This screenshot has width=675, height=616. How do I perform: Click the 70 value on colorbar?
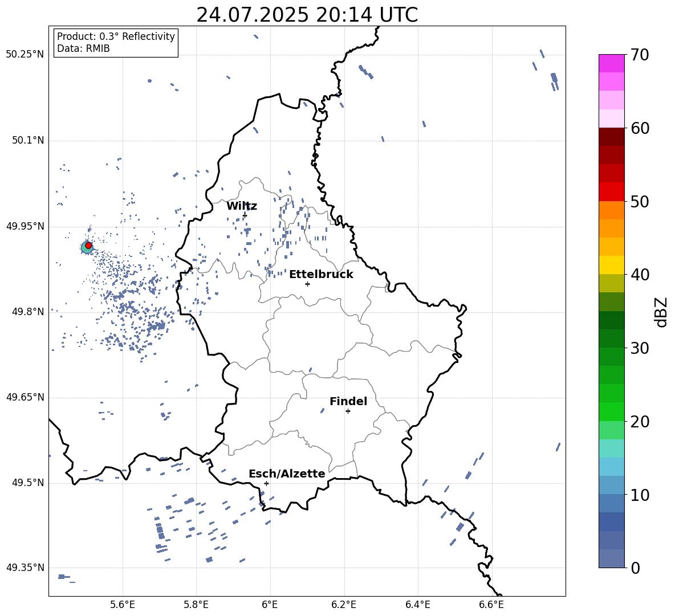[x=640, y=55]
